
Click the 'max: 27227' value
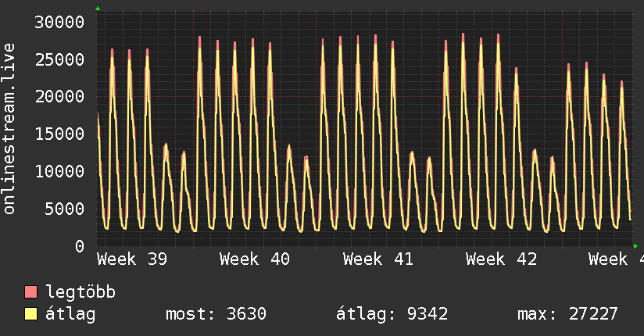coord(567,314)
